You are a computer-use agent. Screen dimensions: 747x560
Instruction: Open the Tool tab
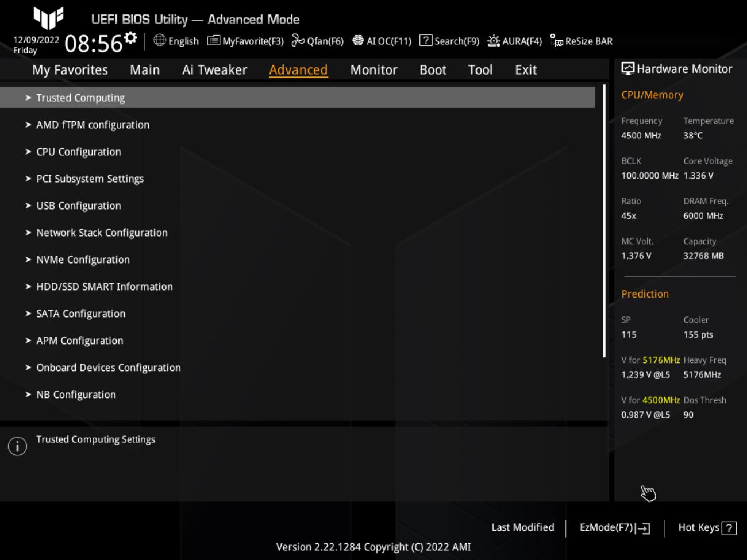480,70
